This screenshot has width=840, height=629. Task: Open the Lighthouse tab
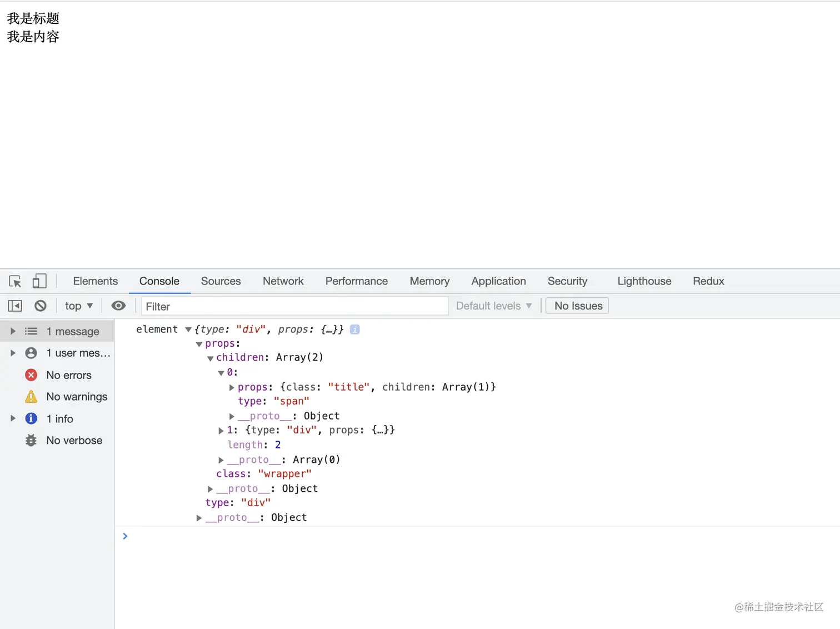coord(644,281)
